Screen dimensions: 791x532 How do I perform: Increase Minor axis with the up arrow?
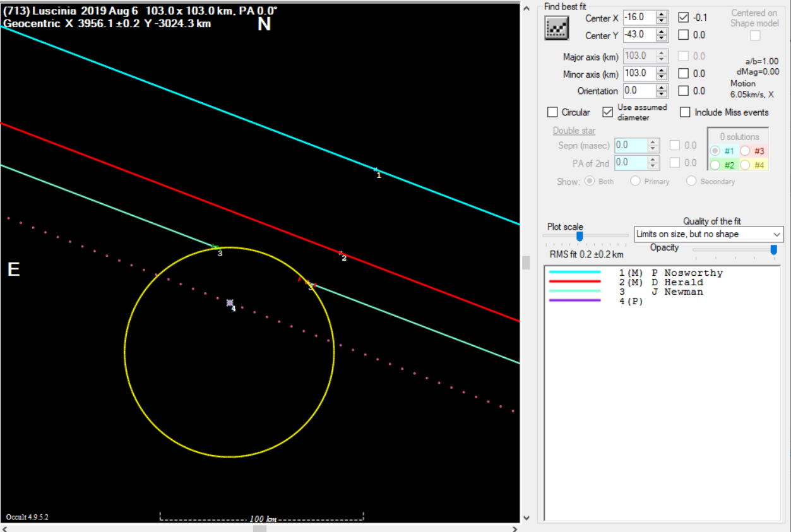click(662, 70)
